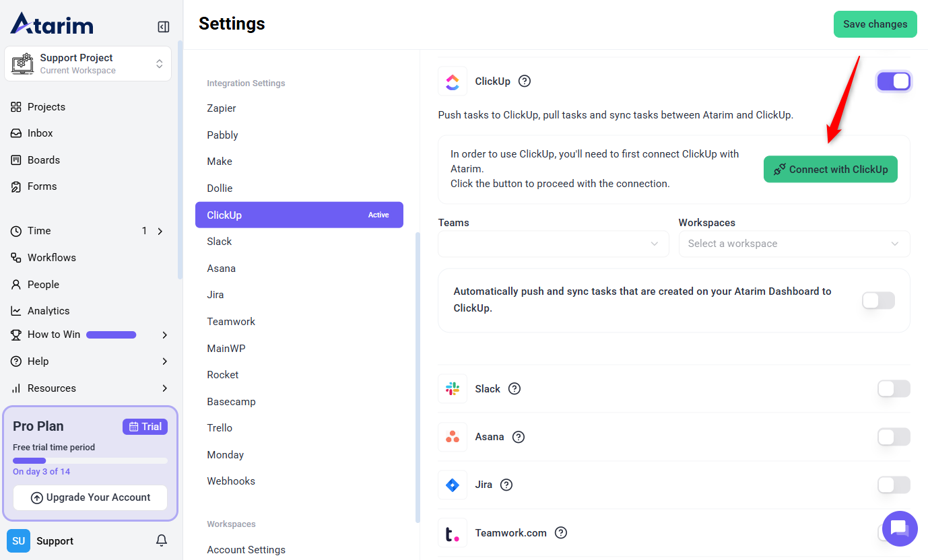Screen dimensions: 928x560
Task: Click the Save changes button
Action: coord(875,24)
